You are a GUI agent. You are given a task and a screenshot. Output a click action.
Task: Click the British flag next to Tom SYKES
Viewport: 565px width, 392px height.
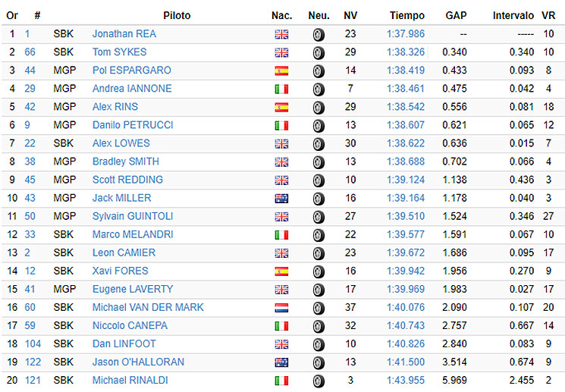[x=281, y=53]
